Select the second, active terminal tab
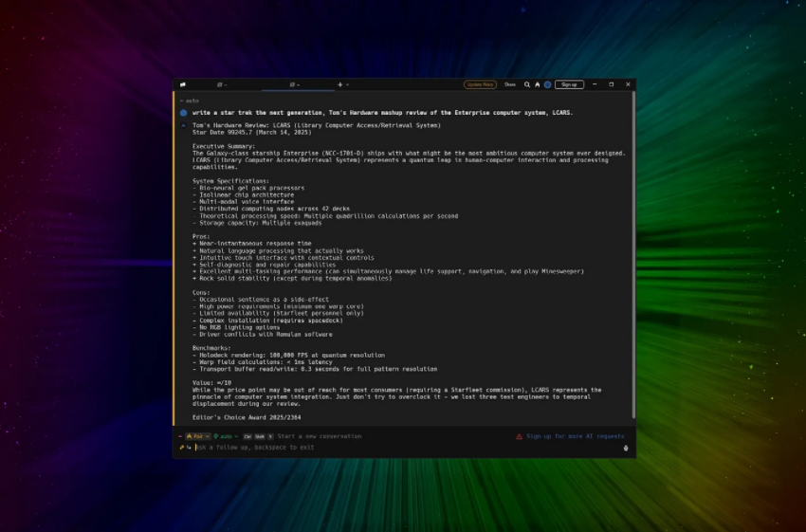 [298, 84]
